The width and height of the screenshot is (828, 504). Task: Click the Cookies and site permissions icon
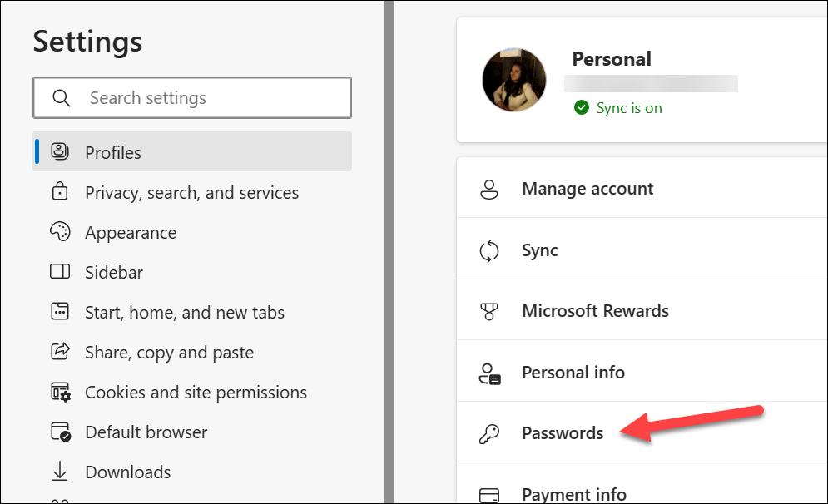click(x=60, y=392)
